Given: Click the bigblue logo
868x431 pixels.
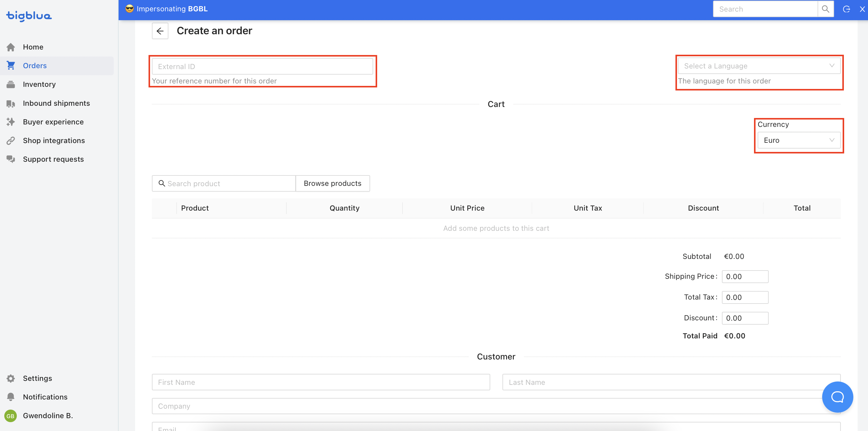Looking at the screenshot, I should 29,16.
